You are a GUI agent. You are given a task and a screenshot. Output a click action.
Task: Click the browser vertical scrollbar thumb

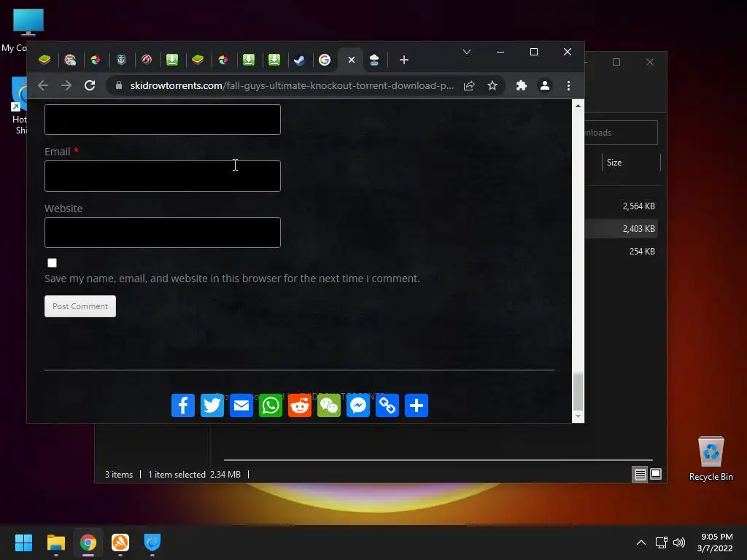pyautogui.click(x=578, y=392)
